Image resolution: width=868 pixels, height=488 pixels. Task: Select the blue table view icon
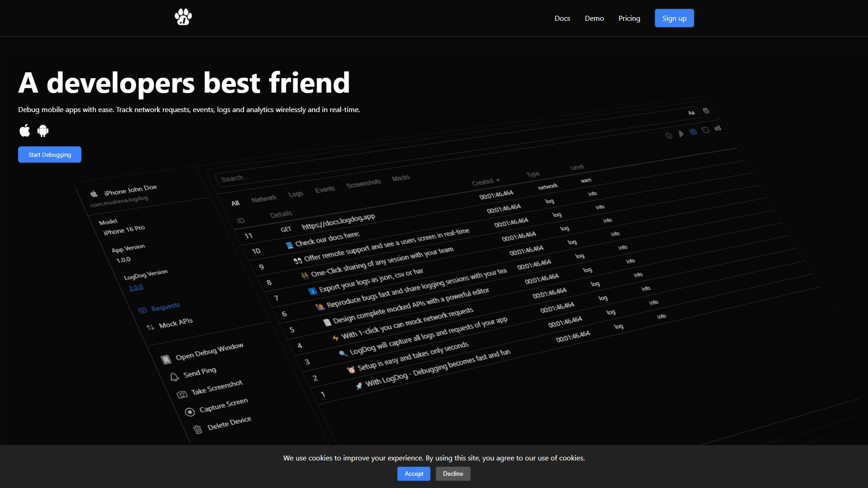click(693, 132)
